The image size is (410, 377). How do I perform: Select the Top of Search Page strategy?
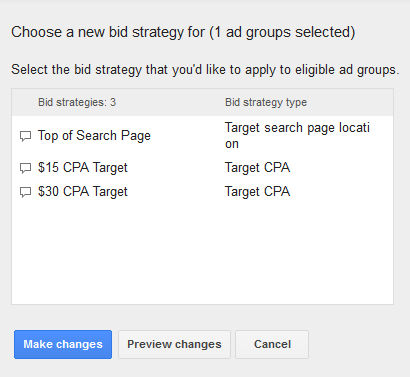[x=94, y=136]
